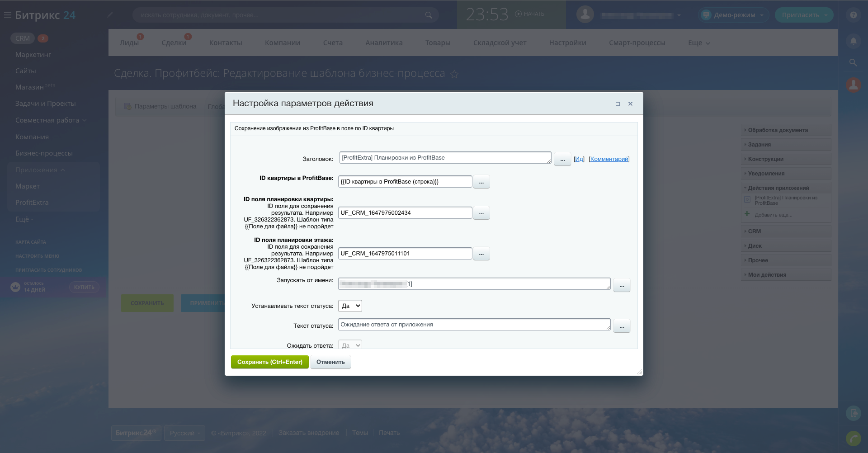Viewport: 868px width, 453px height.
Task: Click field containing UF_CRM_1647975002434
Action: click(x=405, y=213)
